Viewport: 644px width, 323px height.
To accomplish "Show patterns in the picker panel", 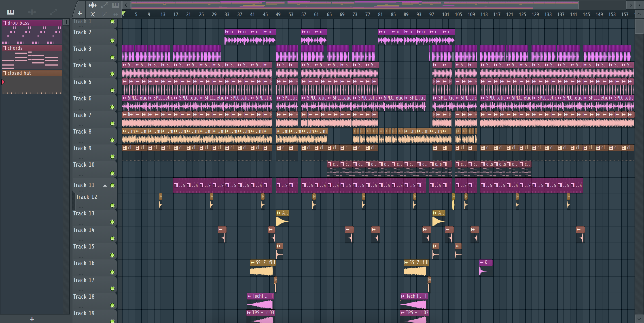I will pyautogui.click(x=11, y=12).
